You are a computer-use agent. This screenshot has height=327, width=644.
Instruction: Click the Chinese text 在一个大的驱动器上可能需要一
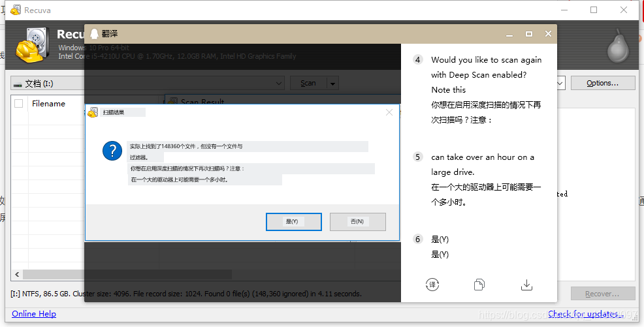tap(487, 187)
